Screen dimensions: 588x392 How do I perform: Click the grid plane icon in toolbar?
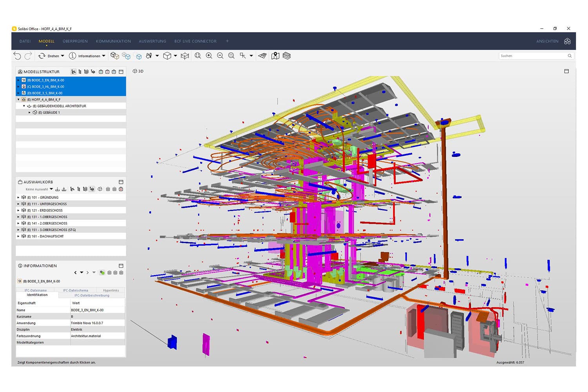pyautogui.click(x=263, y=56)
